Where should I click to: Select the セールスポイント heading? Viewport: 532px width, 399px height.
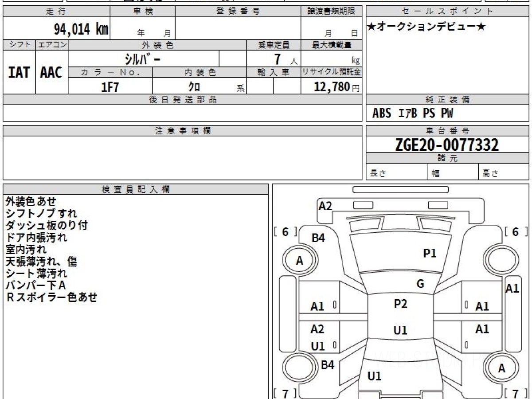point(447,12)
